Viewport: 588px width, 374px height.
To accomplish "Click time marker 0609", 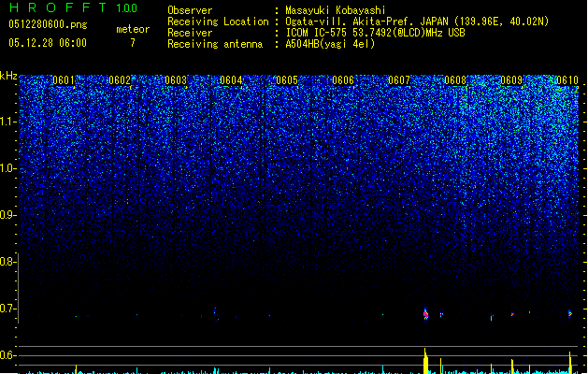I will [511, 80].
